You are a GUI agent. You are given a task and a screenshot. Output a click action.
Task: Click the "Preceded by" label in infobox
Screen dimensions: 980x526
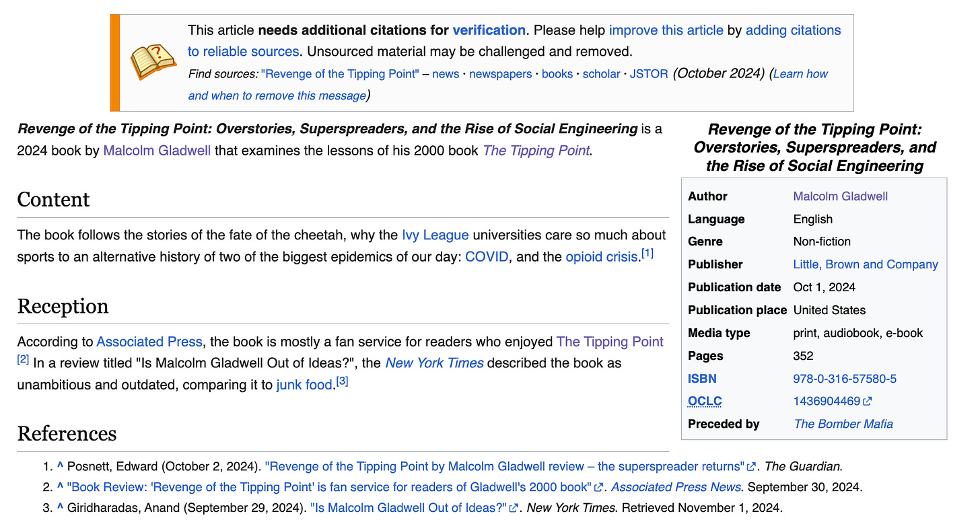tap(724, 424)
